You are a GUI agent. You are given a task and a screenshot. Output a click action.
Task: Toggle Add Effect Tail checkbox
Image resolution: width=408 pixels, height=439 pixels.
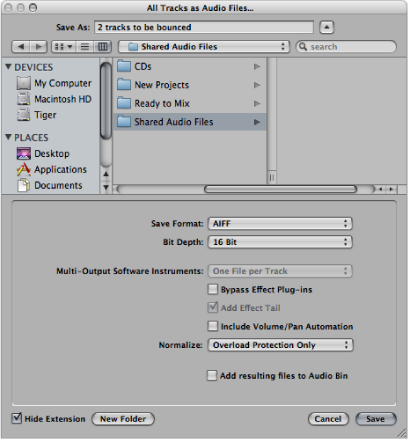[212, 307]
